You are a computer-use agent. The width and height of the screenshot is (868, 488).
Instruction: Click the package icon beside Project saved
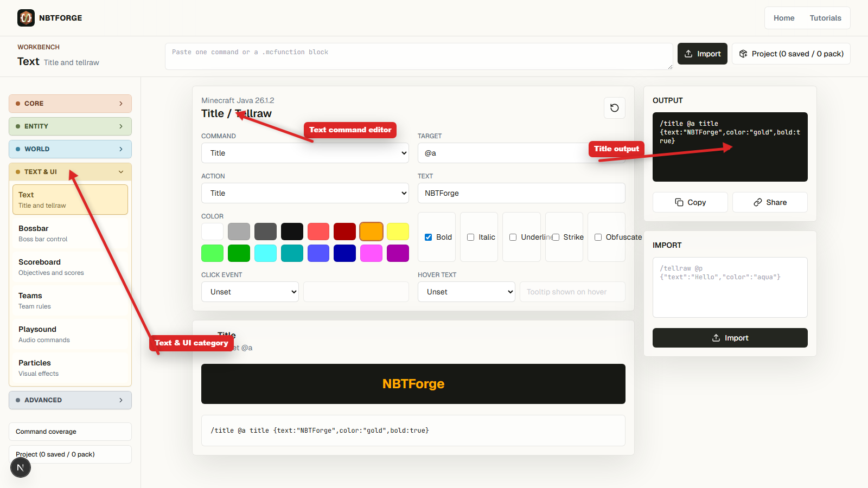(743, 54)
